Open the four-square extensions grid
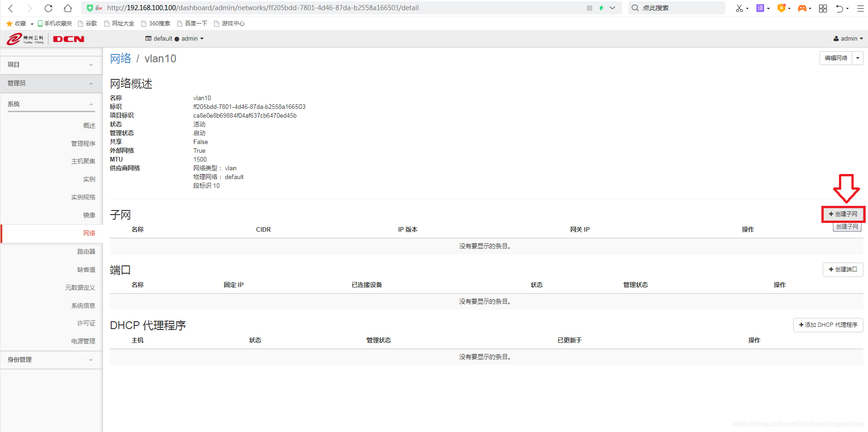Viewport: 868px width, 432px height. click(823, 8)
